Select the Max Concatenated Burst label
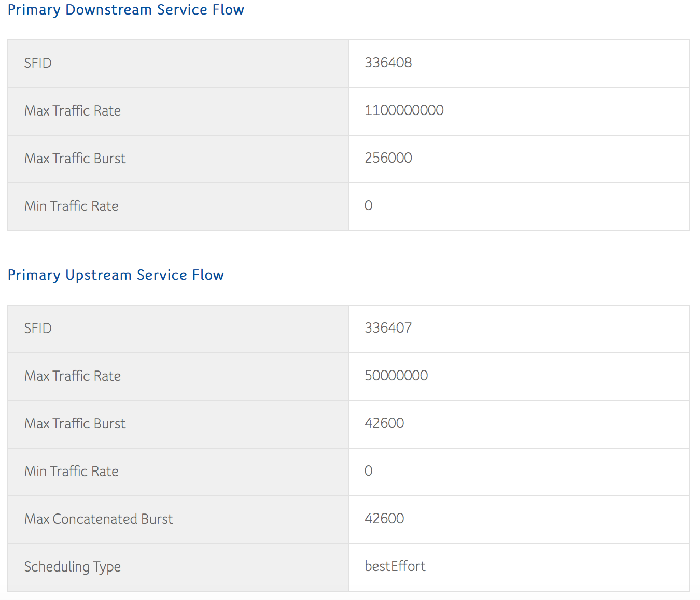Viewport: 700px width, 600px height. pos(99,519)
